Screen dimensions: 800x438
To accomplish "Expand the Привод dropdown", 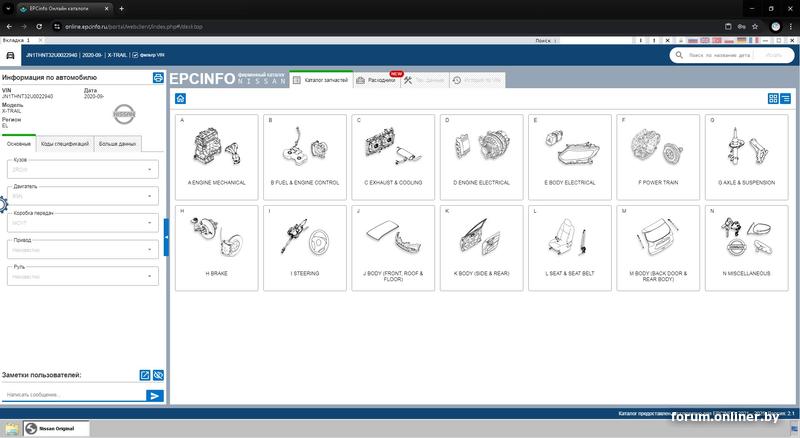I will pyautogui.click(x=83, y=250).
